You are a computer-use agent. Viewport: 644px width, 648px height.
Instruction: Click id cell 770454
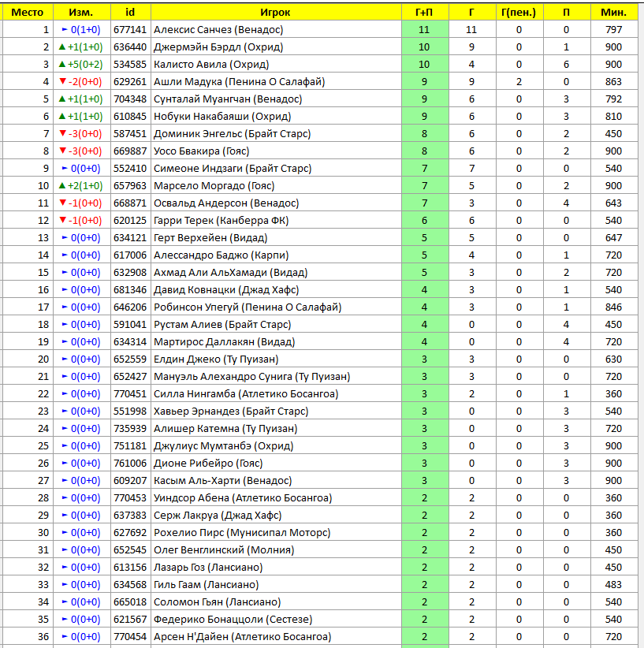pyautogui.click(x=131, y=637)
